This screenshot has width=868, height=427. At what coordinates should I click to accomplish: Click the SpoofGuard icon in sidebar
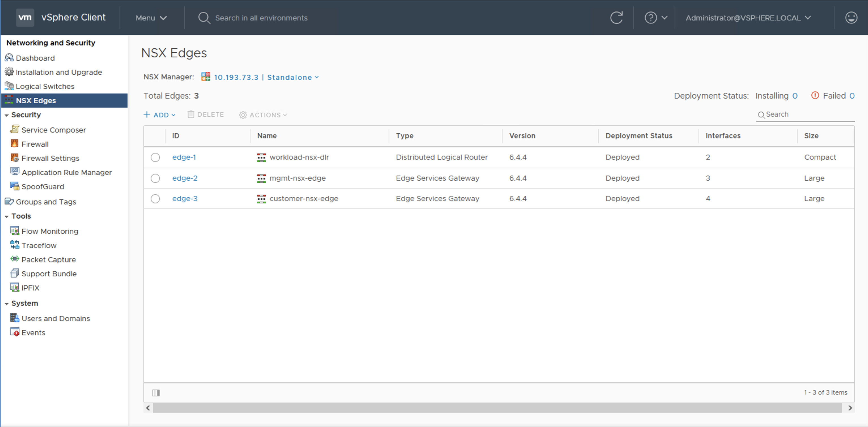[x=14, y=186]
